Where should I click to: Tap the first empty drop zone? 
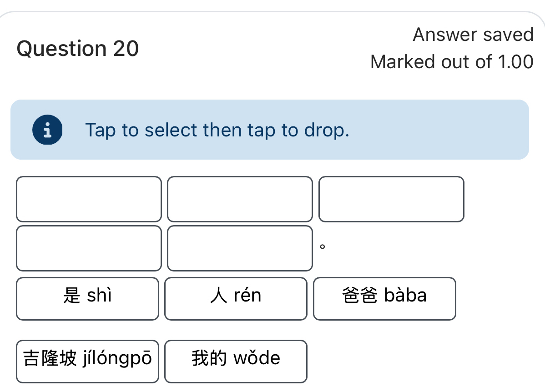(x=89, y=199)
